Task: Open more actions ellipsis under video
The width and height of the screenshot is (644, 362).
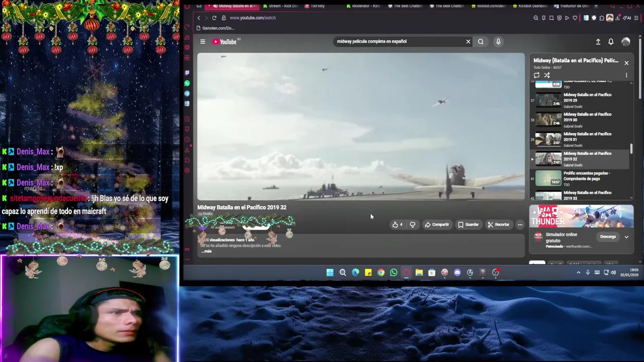Action: click(x=520, y=225)
